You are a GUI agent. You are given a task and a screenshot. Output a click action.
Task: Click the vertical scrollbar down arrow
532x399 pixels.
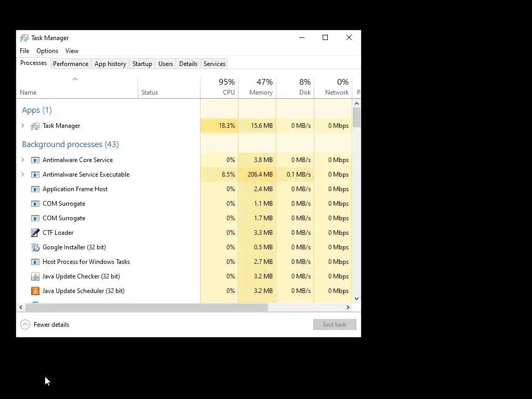tap(356, 299)
